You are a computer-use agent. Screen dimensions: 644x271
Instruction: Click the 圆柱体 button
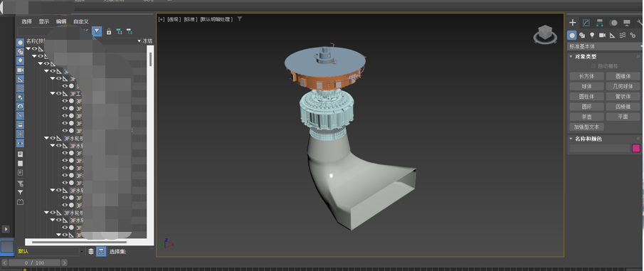(x=586, y=97)
